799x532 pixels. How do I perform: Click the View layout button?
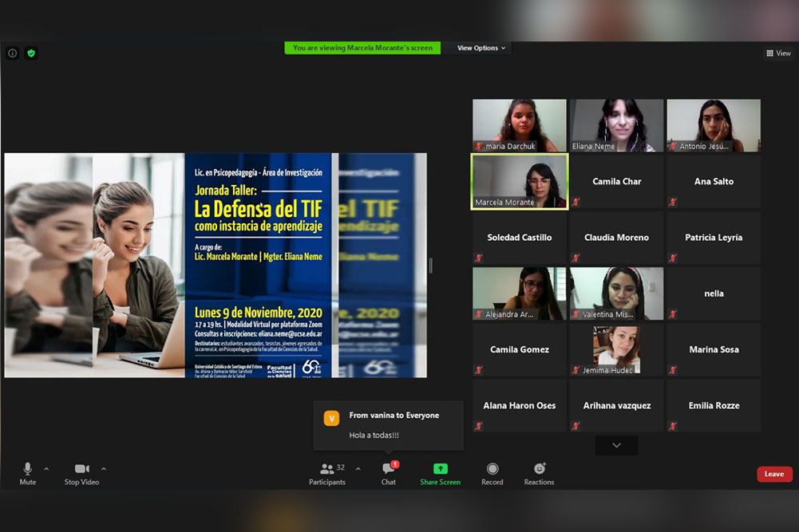tap(778, 53)
